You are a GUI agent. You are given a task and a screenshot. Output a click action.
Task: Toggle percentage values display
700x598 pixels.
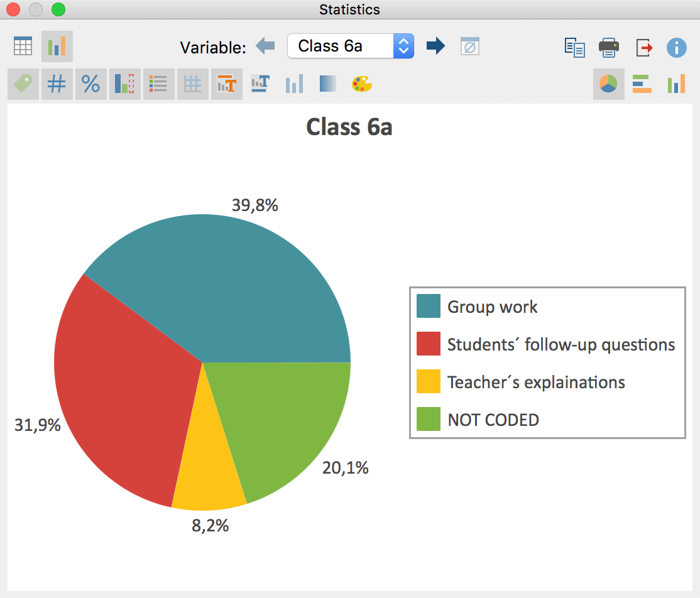[x=91, y=84]
